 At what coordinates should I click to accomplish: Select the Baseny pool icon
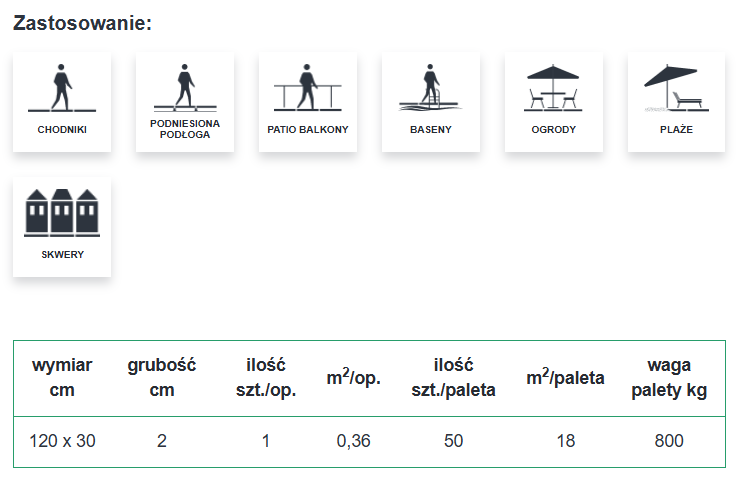click(x=430, y=88)
